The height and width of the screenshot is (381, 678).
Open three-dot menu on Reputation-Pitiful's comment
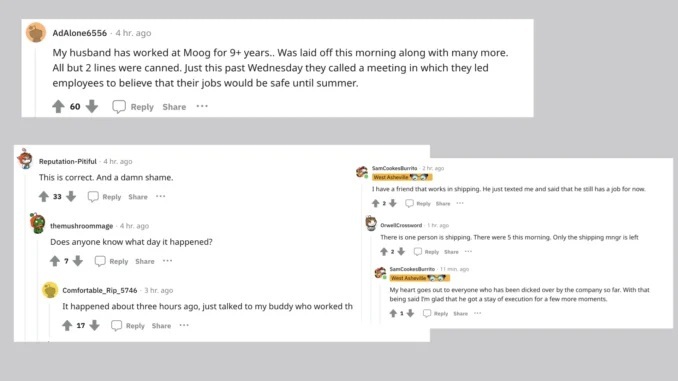160,196
